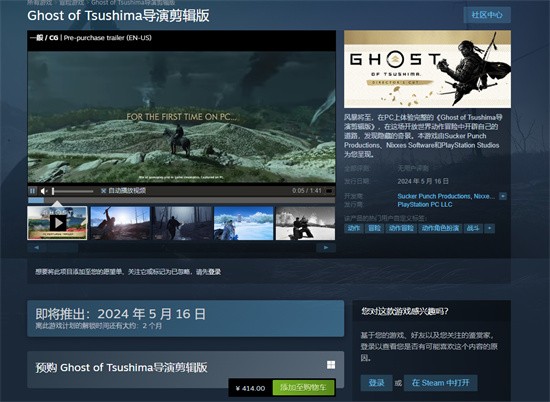Add game to cart with 添加至购物车

pos(303,388)
